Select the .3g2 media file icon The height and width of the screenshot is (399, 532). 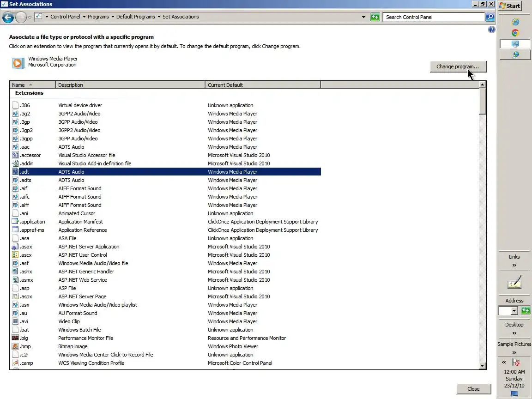[15, 114]
